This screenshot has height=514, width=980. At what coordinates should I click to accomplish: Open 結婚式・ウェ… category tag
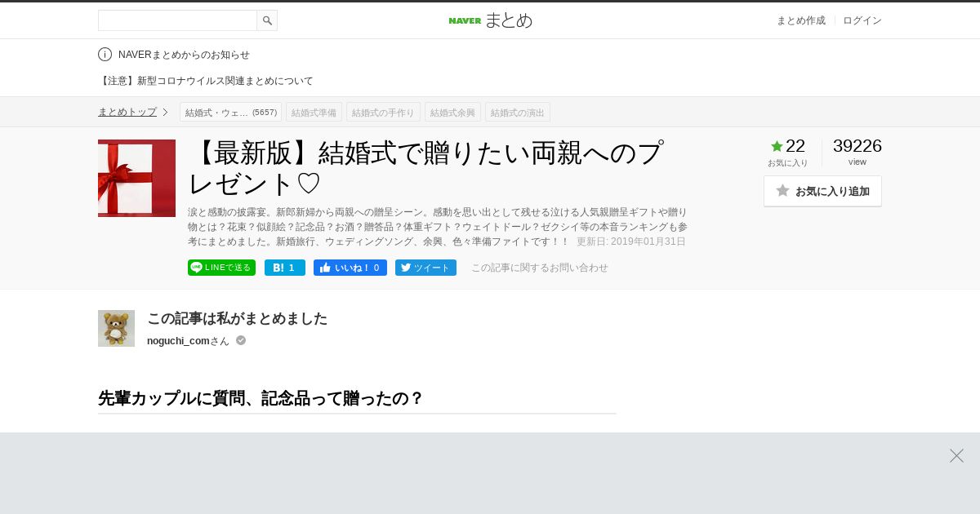tap(230, 112)
